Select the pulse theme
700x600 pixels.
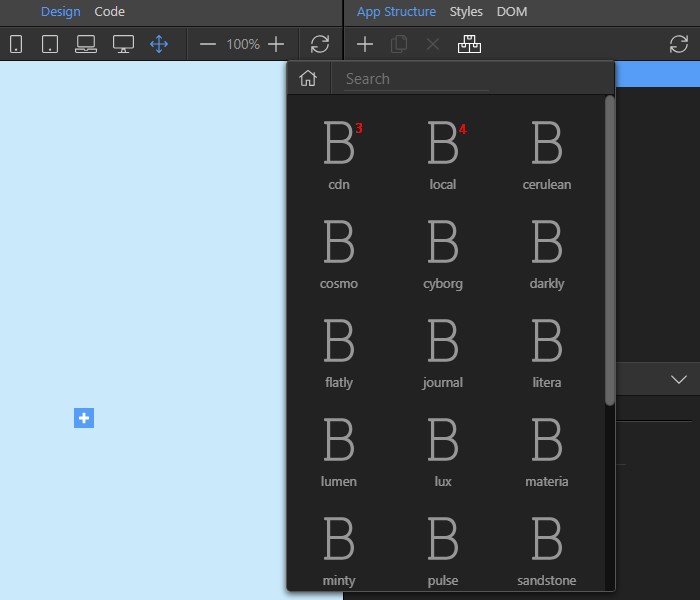click(443, 551)
